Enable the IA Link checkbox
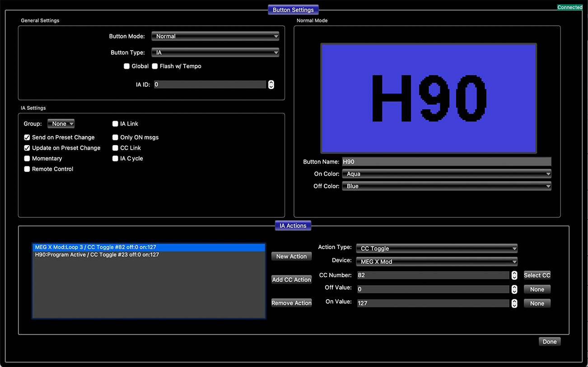The height and width of the screenshot is (367, 588). click(x=115, y=124)
